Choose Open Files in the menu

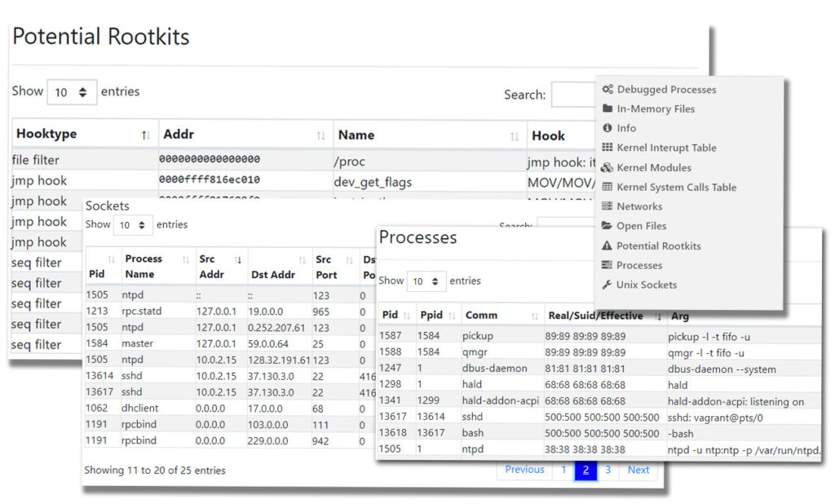pyautogui.click(x=641, y=226)
